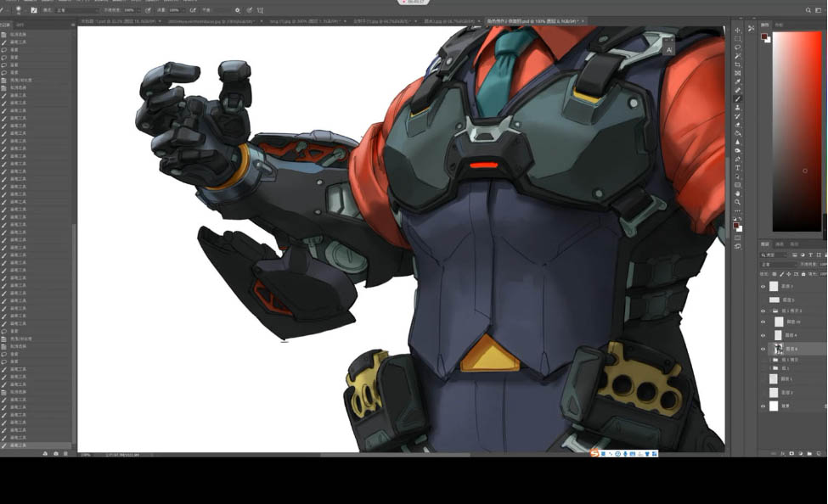828x504 pixels.
Task: Select the History Brush tool
Action: click(x=738, y=116)
